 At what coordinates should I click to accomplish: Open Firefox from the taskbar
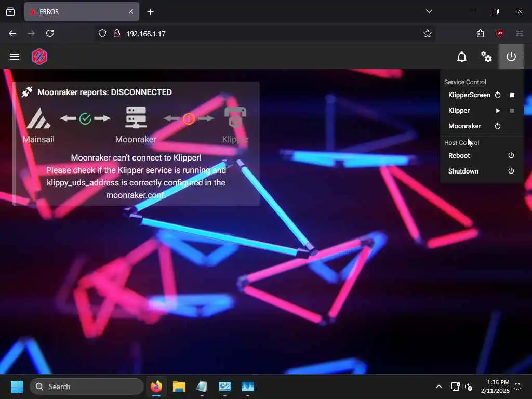click(x=156, y=387)
